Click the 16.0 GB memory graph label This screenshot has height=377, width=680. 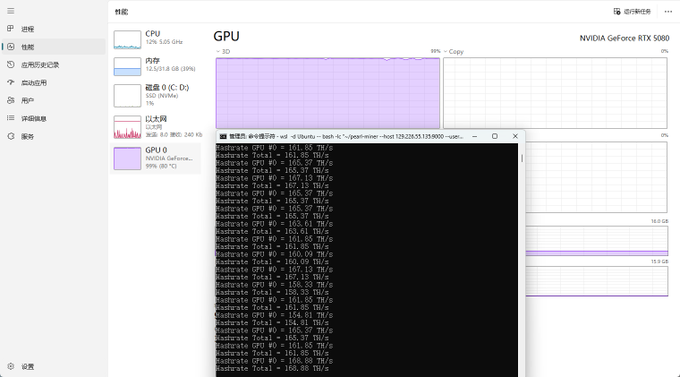[659, 221]
